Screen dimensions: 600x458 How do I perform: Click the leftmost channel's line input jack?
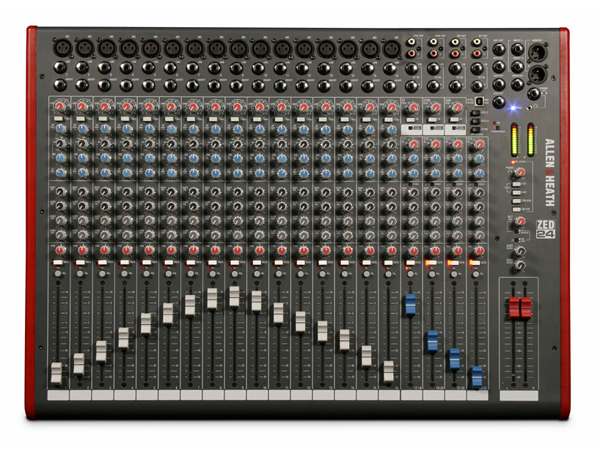tap(60, 67)
